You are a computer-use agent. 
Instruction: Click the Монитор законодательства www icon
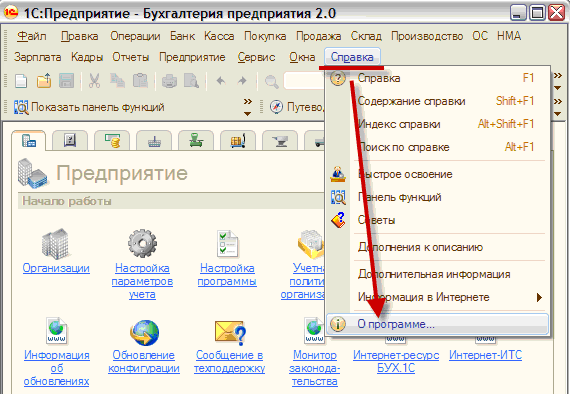314,330
